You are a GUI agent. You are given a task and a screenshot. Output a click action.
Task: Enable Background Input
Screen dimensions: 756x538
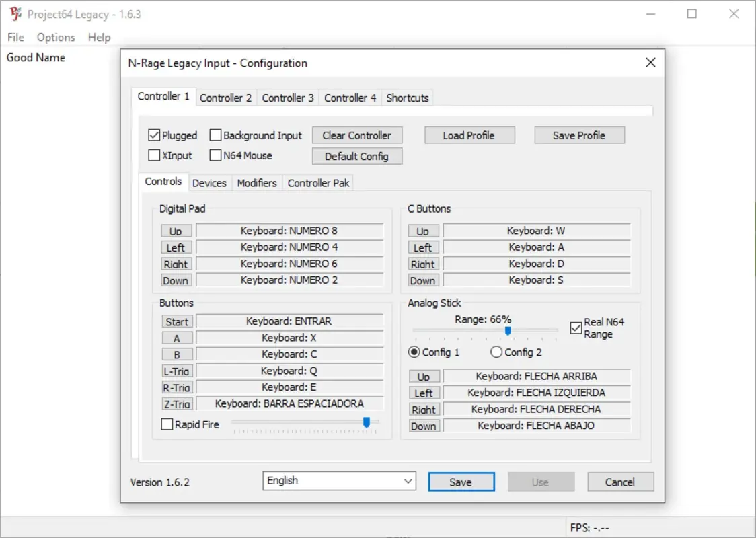[x=215, y=134]
